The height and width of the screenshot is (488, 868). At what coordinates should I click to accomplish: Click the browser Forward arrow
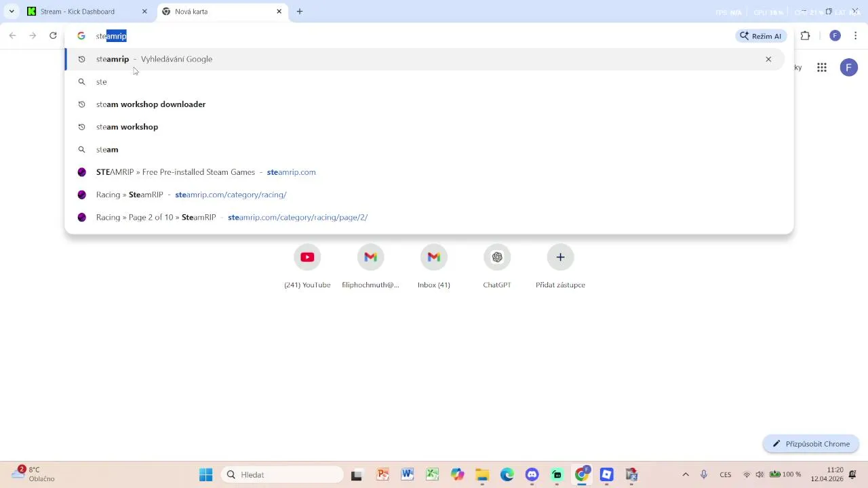click(x=33, y=36)
